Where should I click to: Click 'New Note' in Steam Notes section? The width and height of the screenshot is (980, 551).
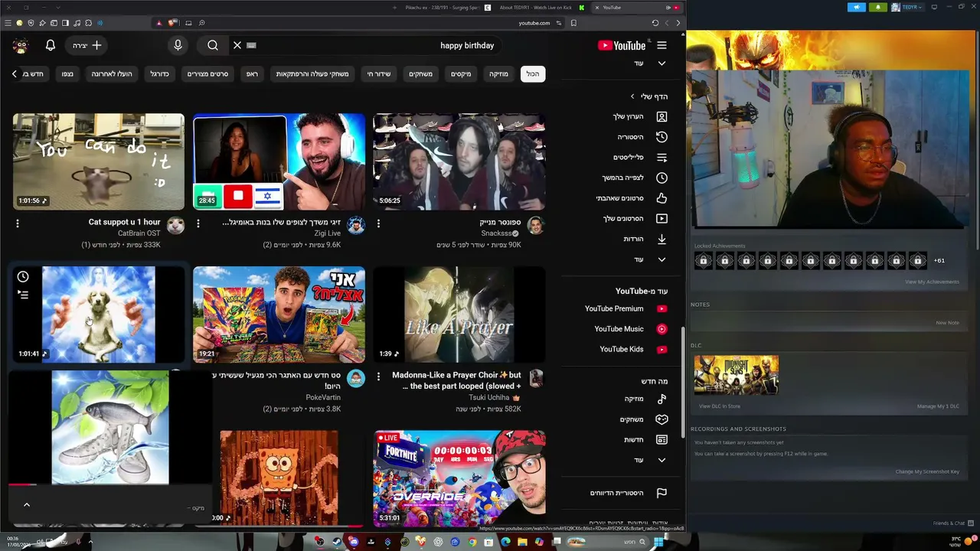[x=947, y=323]
